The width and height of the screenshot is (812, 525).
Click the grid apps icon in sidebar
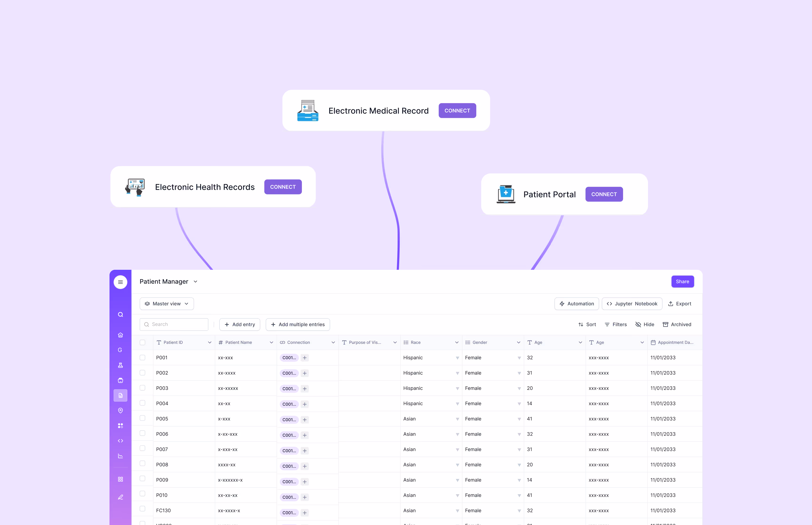pos(120,479)
